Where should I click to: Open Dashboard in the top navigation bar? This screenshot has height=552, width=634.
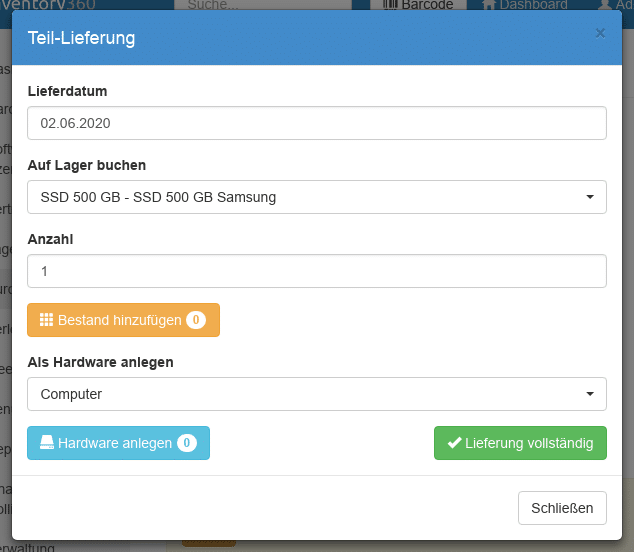tap(525, 5)
